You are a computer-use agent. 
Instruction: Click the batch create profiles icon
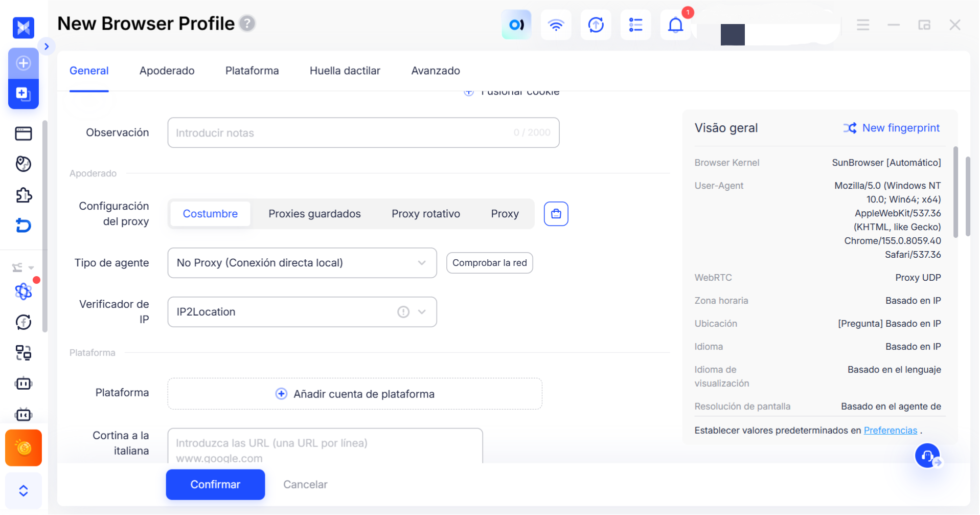[24, 94]
